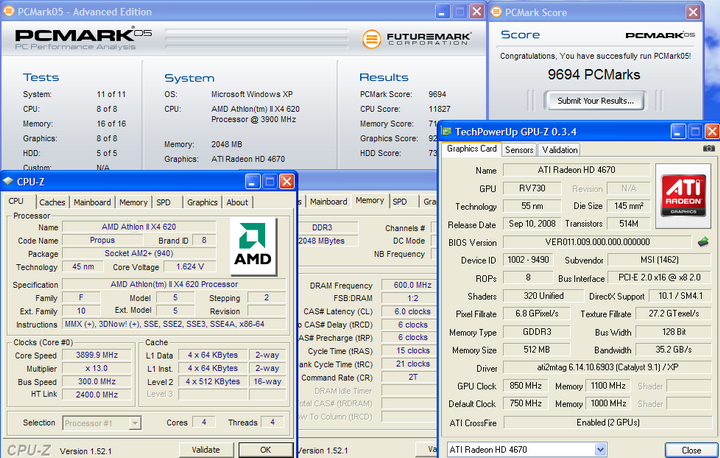The image size is (720, 458).
Task: Switch to SPD tab in front CPU-Z
Action: 163,202
